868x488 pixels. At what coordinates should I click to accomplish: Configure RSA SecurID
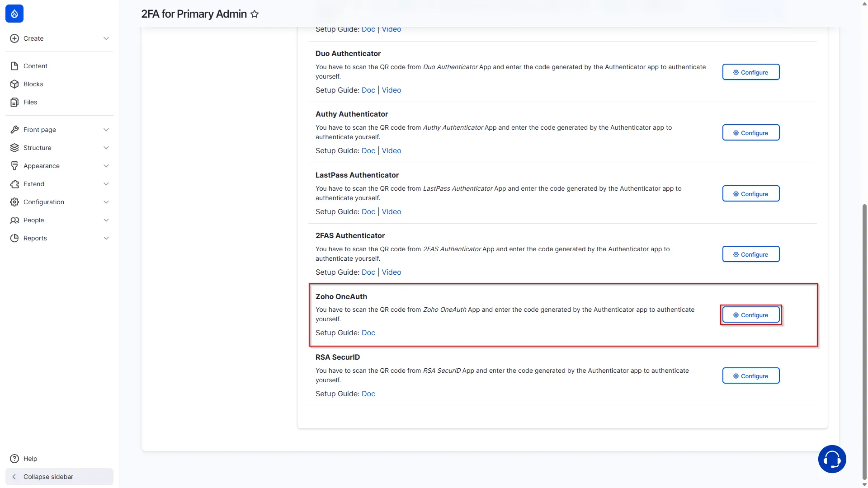click(x=750, y=376)
